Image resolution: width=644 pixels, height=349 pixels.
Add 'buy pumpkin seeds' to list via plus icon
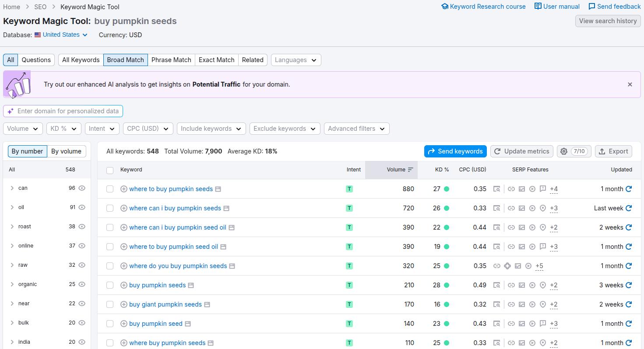point(124,285)
